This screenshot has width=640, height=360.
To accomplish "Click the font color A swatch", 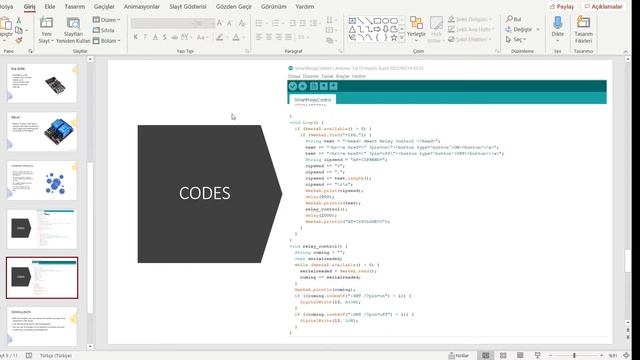I will [236, 37].
